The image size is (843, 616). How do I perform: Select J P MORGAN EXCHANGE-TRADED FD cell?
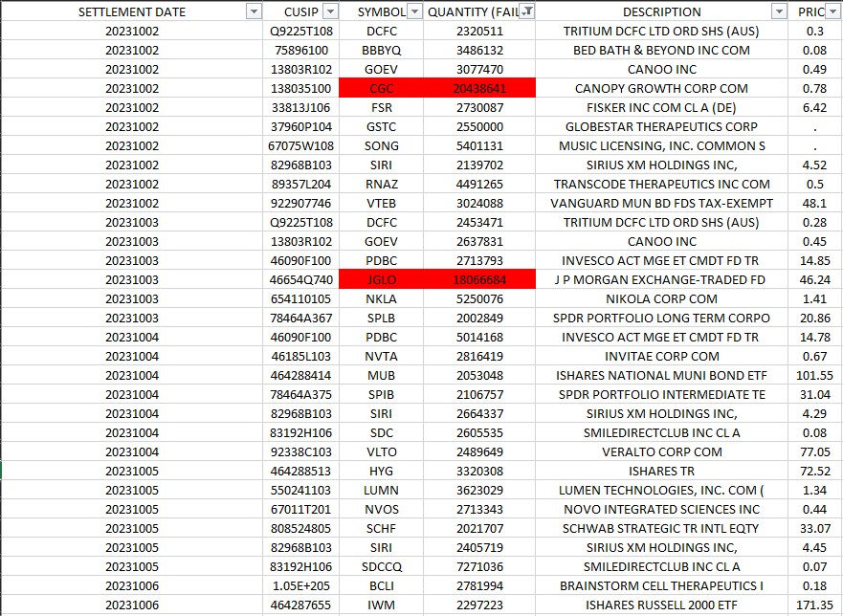(662, 279)
